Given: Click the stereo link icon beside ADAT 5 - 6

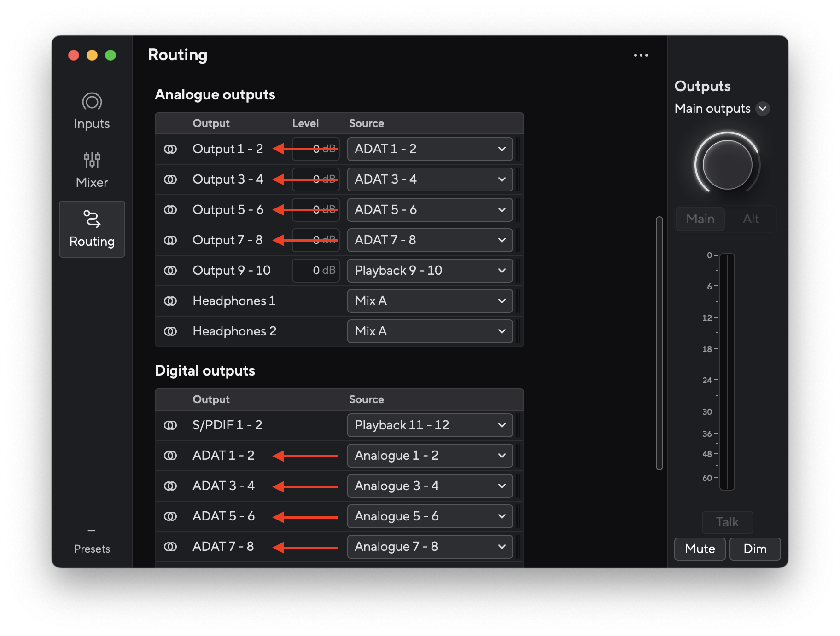Looking at the screenshot, I should click(x=171, y=516).
